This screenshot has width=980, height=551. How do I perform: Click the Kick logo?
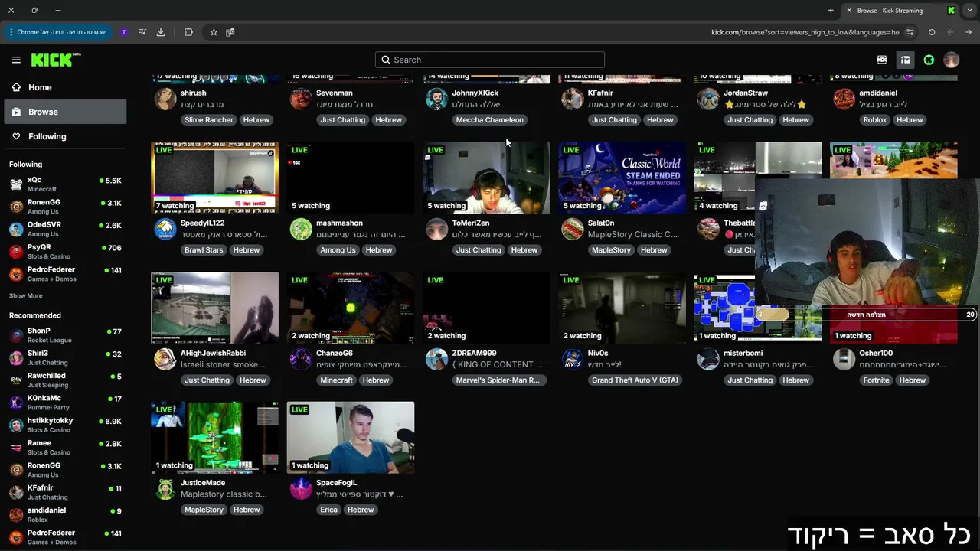tap(56, 60)
